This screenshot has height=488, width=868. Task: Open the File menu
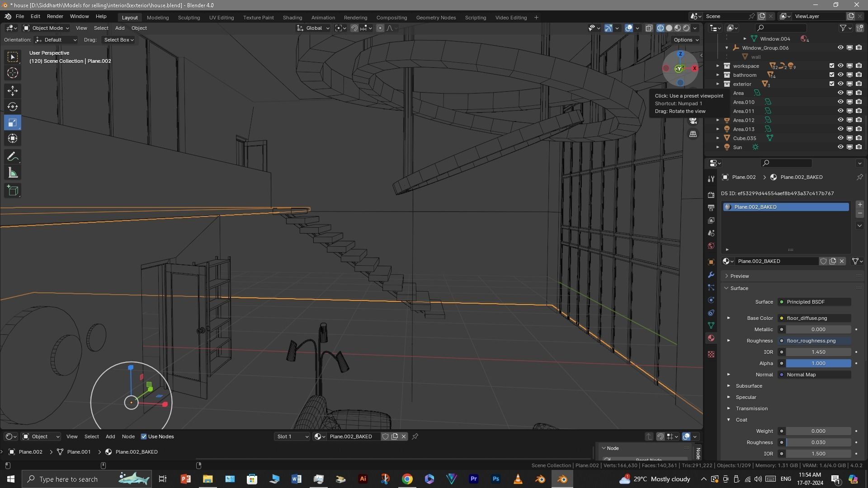click(x=20, y=16)
